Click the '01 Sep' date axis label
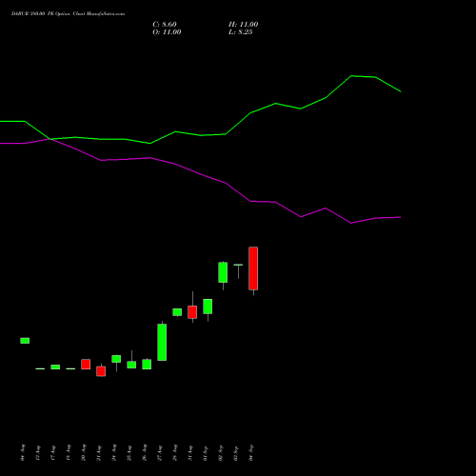Screen dimensions: 476x476 [x=206, y=452]
